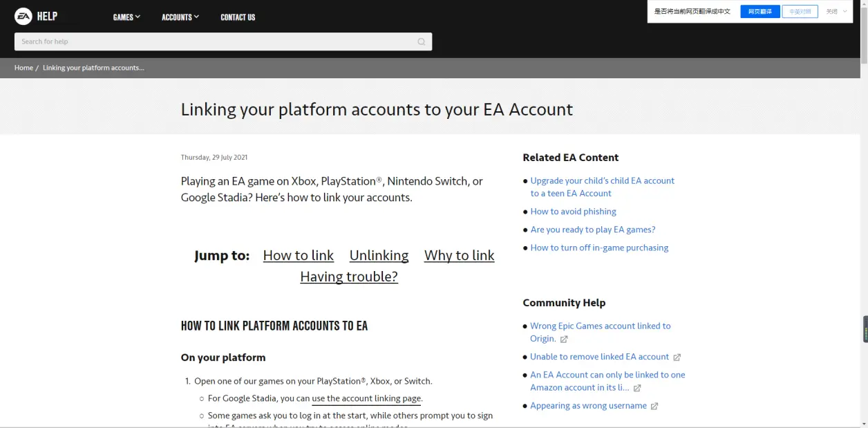Expand the arrow next to 关闭

[845, 12]
